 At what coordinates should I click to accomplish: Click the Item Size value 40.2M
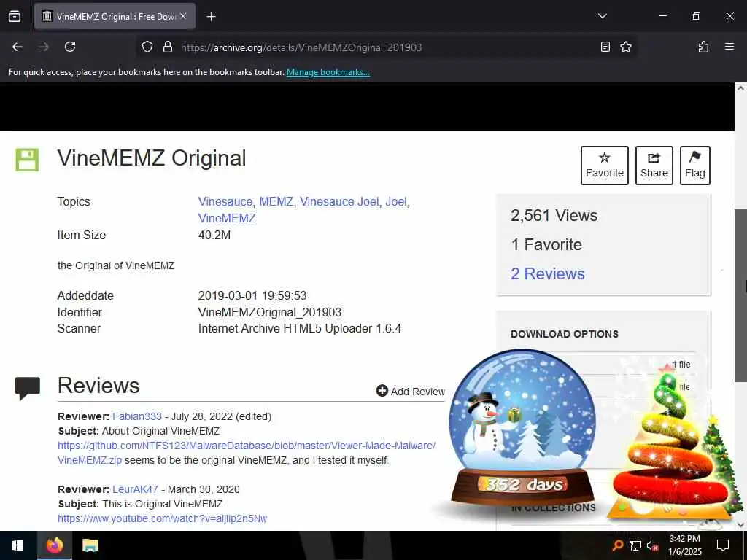214,236
